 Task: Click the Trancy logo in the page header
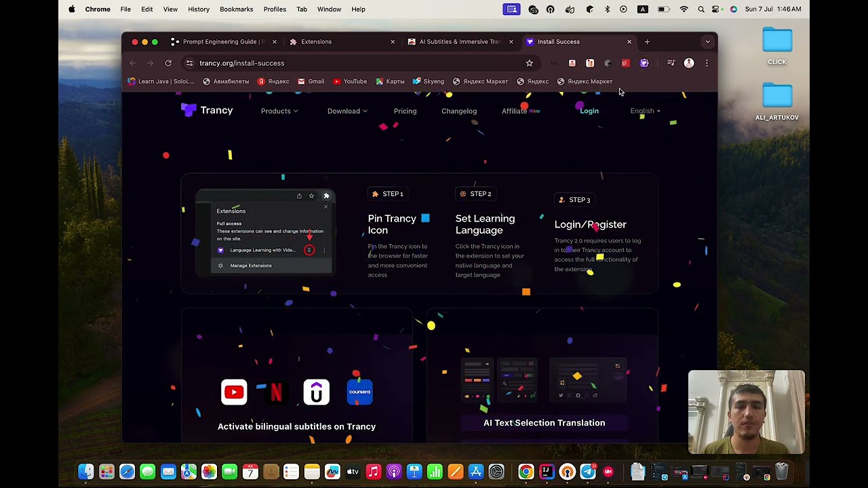tap(207, 110)
